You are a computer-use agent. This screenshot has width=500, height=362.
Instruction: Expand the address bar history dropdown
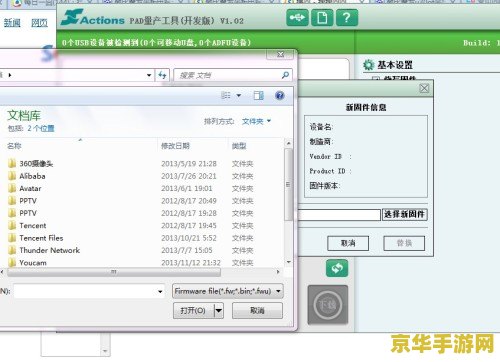[149, 75]
